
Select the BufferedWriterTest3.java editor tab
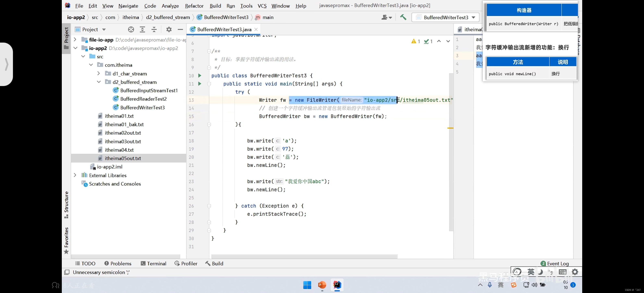[x=224, y=30]
